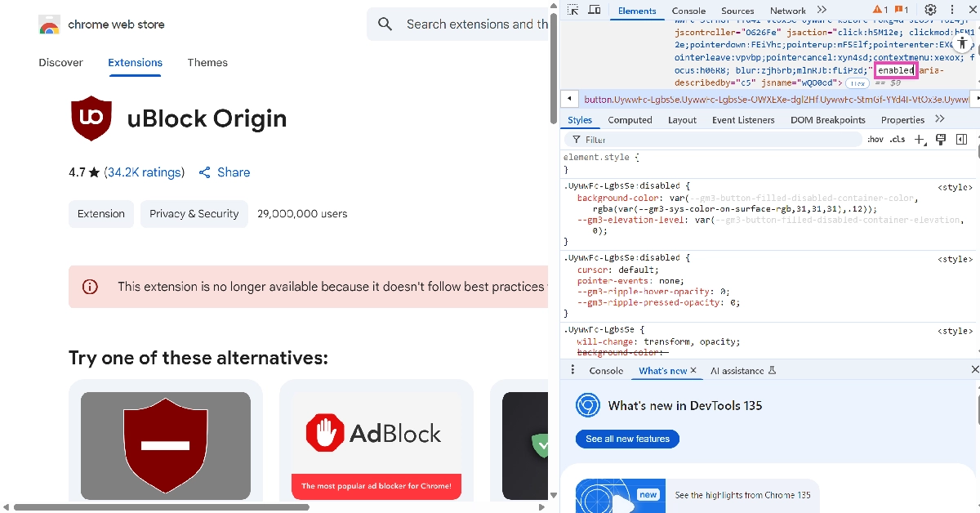Image resolution: width=980 pixels, height=513 pixels.
Task: Open the AI assistance drawer tab
Action: [x=742, y=370]
